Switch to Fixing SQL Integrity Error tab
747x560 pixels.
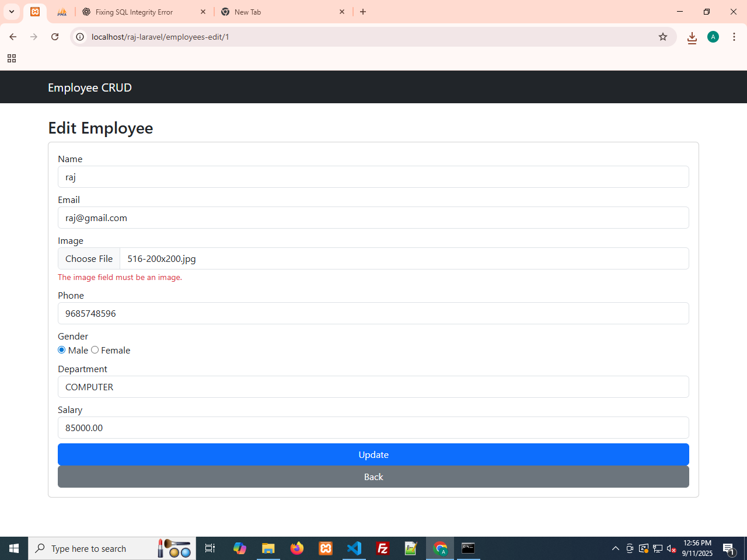(134, 12)
